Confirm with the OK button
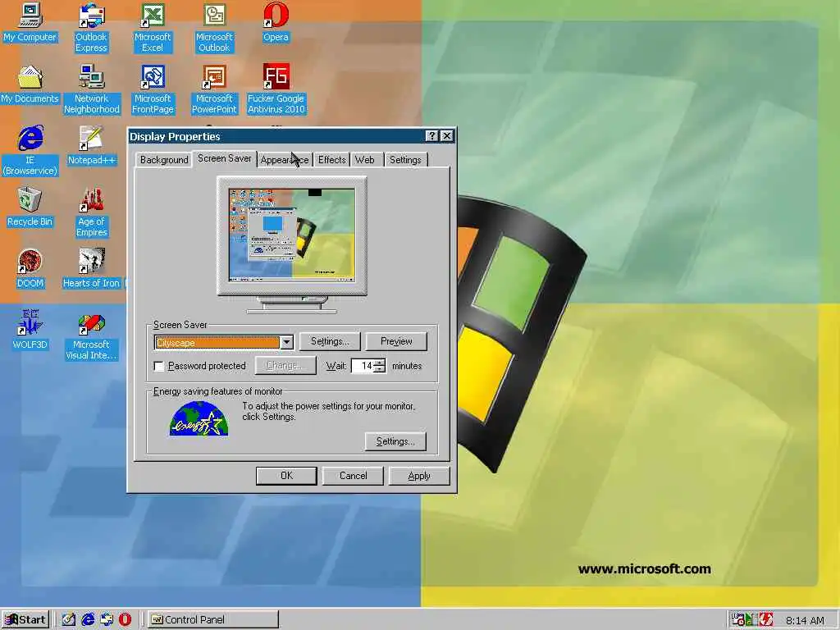The width and height of the screenshot is (840, 630). pos(286,476)
